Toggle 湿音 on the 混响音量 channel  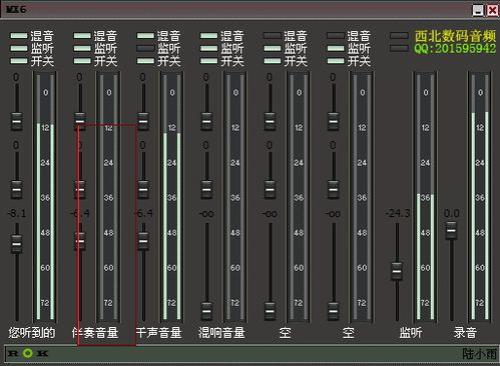coord(209,36)
